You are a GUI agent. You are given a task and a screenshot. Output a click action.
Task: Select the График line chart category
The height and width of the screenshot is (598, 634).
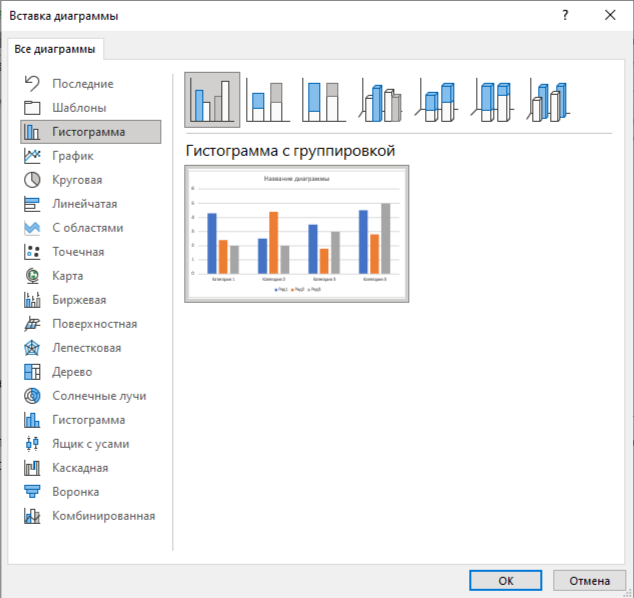(73, 156)
